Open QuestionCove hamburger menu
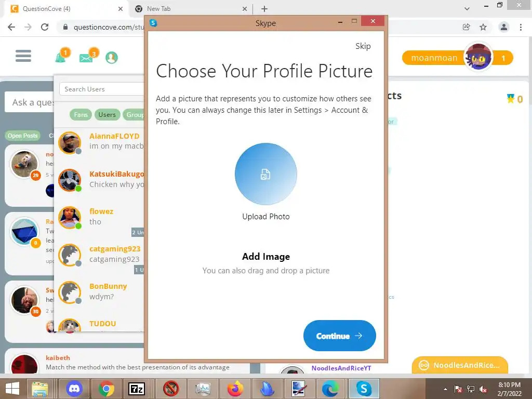This screenshot has height=399, width=532. [x=23, y=56]
